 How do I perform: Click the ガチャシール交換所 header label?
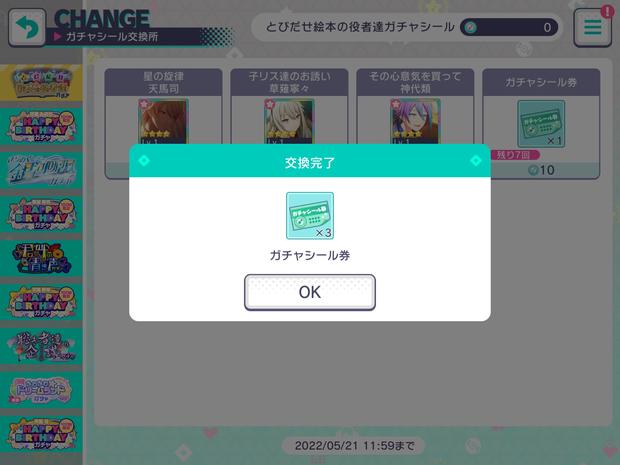[112, 37]
